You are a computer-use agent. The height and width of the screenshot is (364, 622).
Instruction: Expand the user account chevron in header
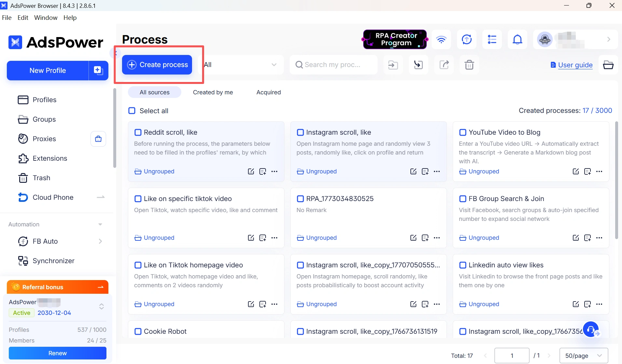click(x=609, y=39)
